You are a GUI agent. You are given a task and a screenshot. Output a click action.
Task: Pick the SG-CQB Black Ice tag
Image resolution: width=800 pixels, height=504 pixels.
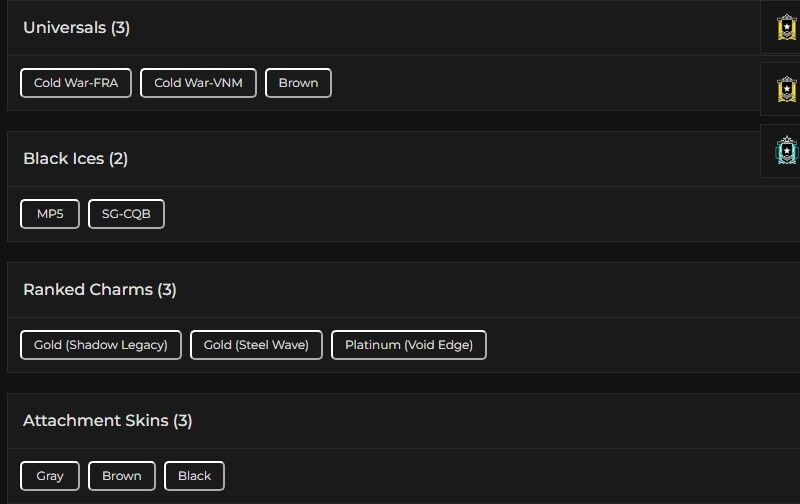click(x=126, y=214)
